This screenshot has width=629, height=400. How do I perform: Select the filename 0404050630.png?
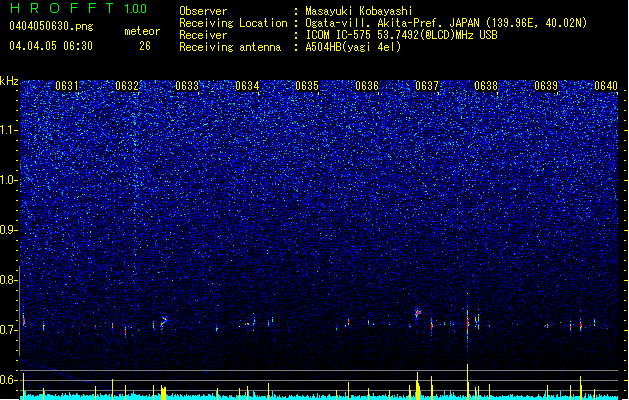click(51, 26)
